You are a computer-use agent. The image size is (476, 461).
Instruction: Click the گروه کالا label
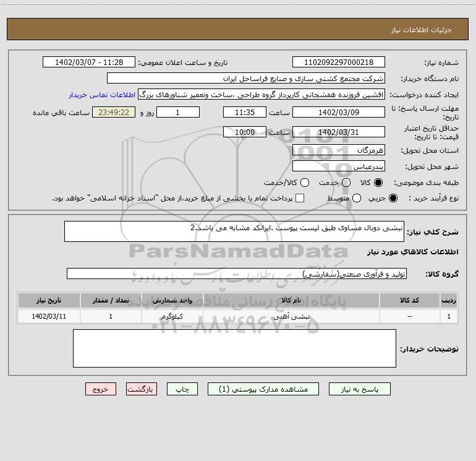(442, 274)
